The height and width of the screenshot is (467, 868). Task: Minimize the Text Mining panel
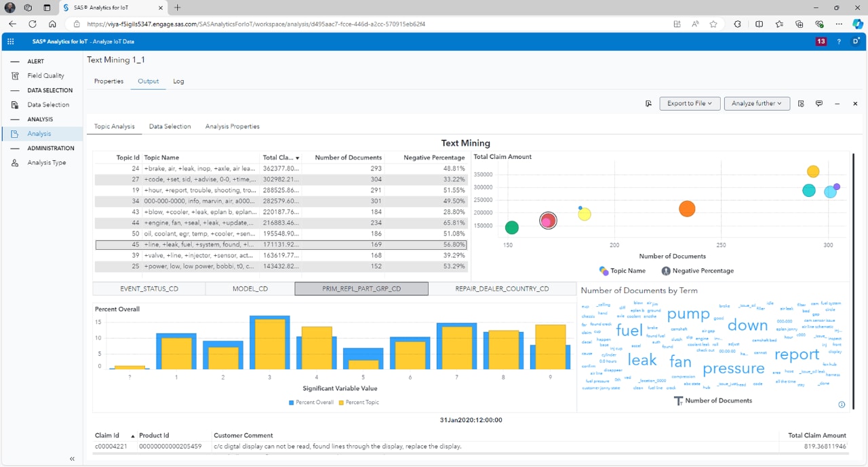837,104
